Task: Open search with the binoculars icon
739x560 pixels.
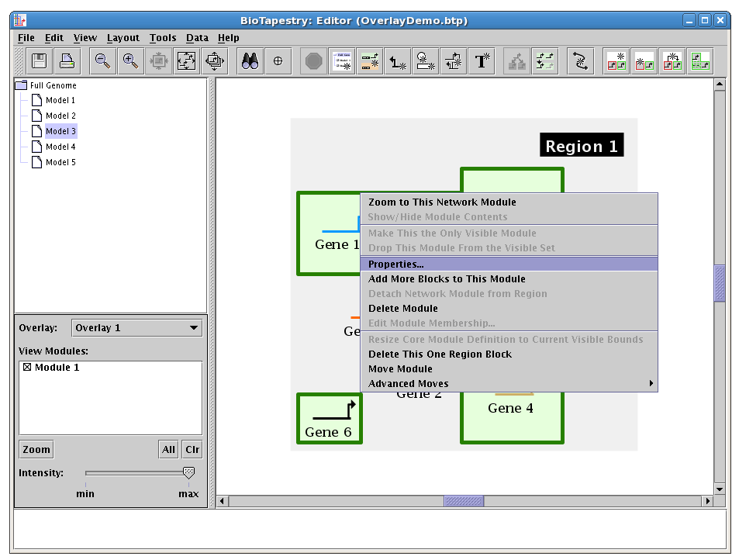Action: (x=250, y=61)
